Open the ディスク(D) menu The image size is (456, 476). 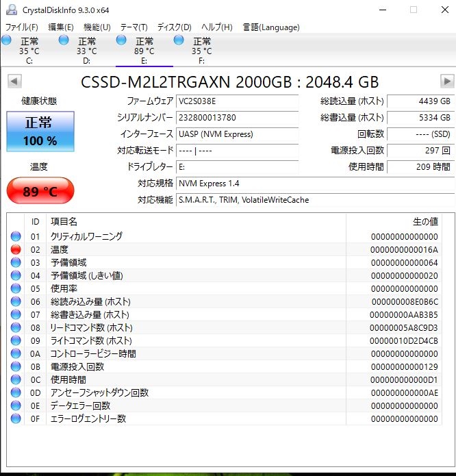tap(175, 27)
